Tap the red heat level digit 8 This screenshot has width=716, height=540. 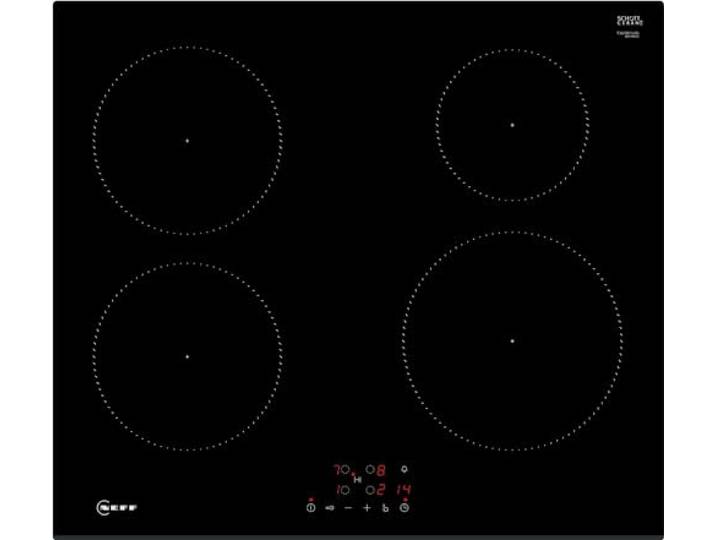tap(381, 470)
